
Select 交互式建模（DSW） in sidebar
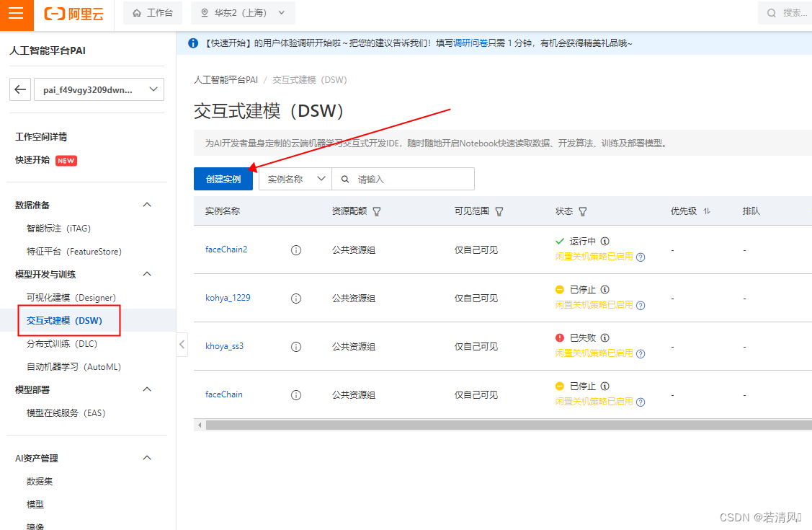[x=65, y=321]
